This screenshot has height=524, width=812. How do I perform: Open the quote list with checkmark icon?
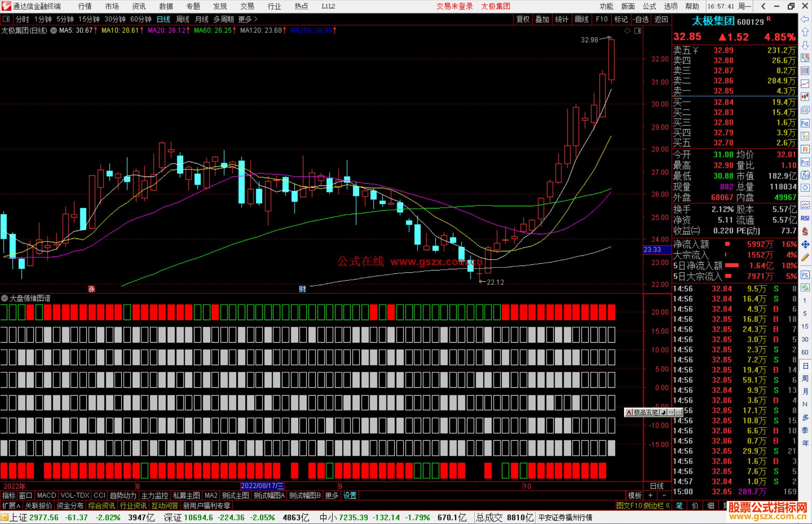click(x=805, y=58)
